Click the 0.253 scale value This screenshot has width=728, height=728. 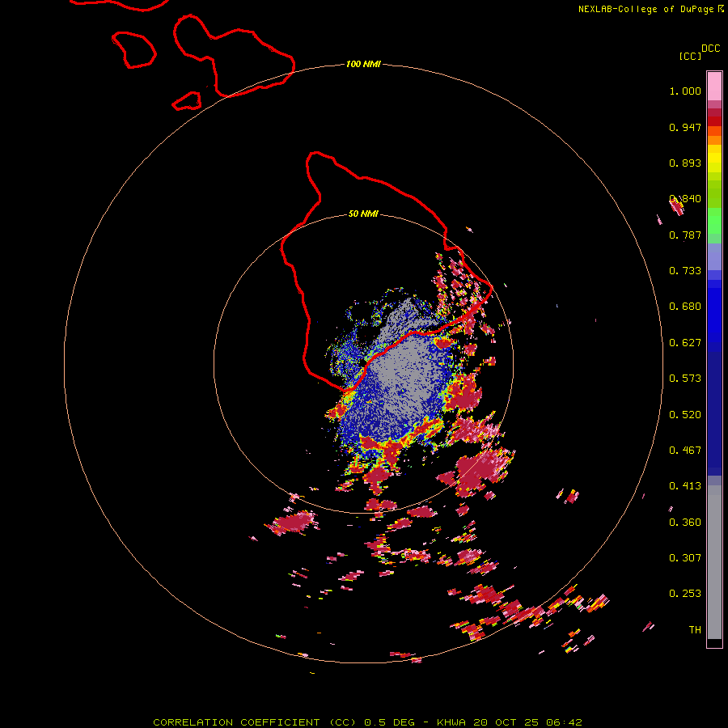685,594
